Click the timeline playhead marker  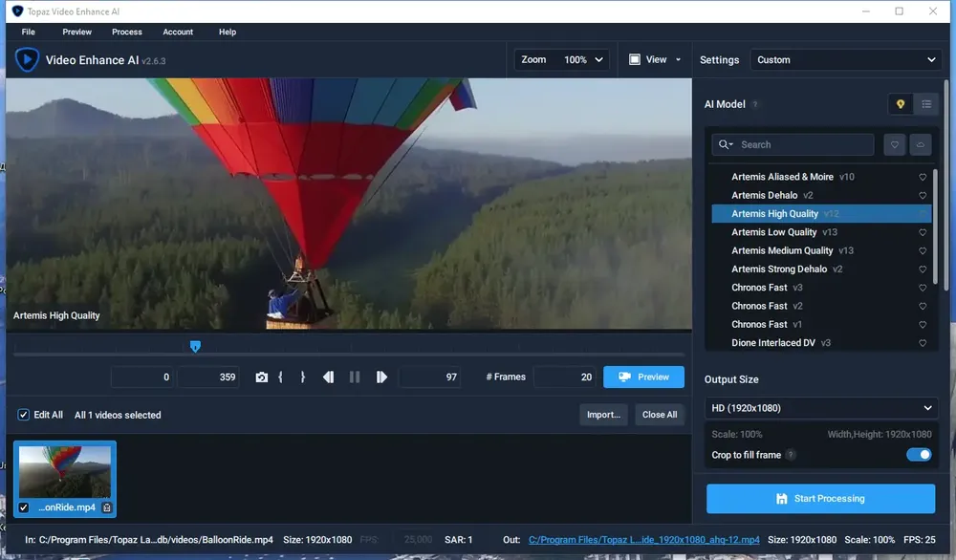click(x=195, y=347)
